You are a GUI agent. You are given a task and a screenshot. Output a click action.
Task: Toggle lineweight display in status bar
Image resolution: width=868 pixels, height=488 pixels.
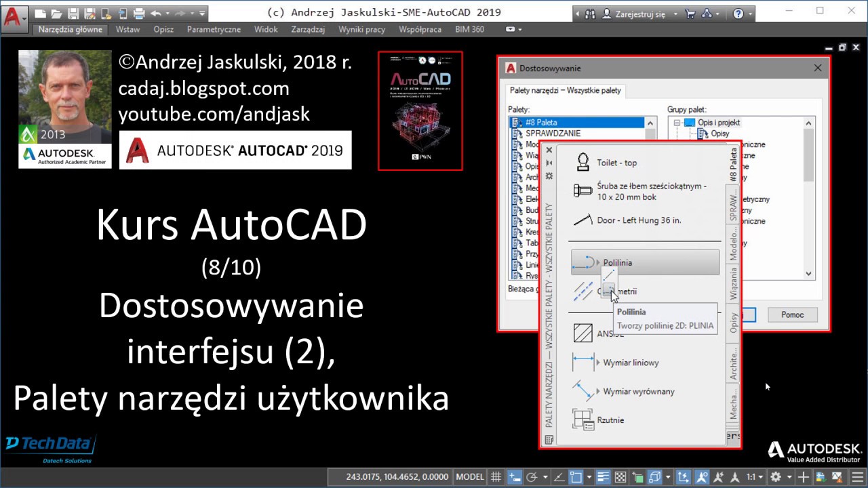602,476
